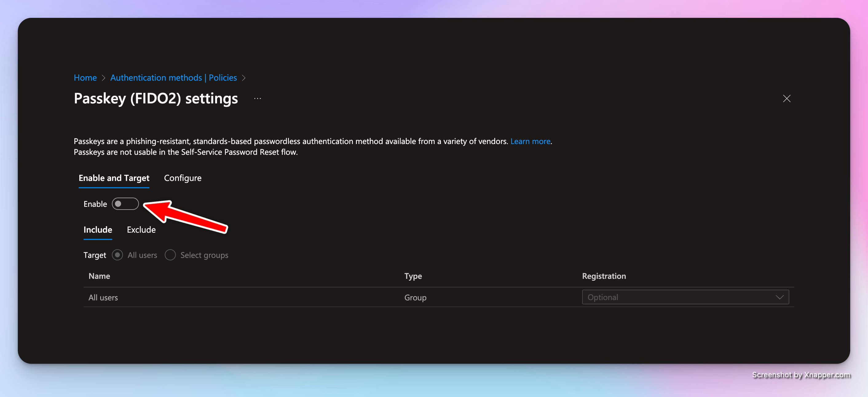
Task: Navigate to Authentication methods | Policies breadcrumb
Action: [x=174, y=78]
